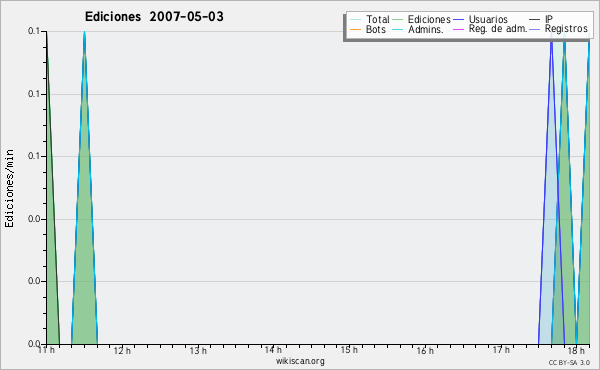
Task: Click the orange Bots legend line
Action: (355, 29)
